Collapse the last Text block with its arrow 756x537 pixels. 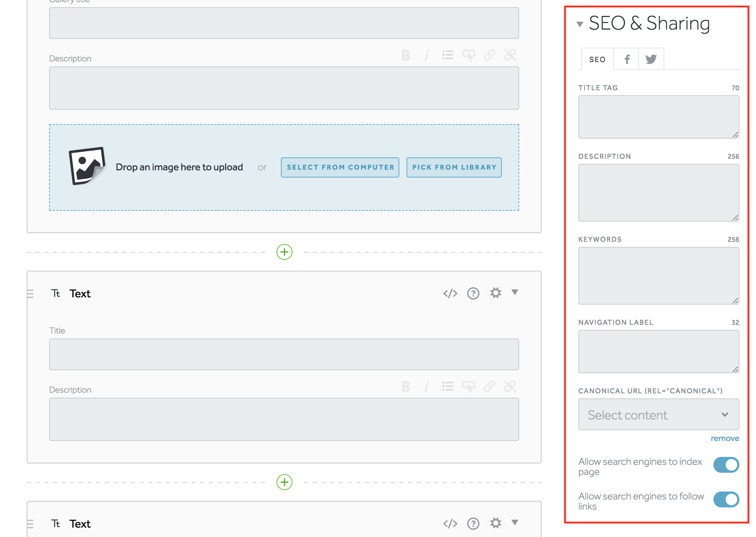click(515, 522)
